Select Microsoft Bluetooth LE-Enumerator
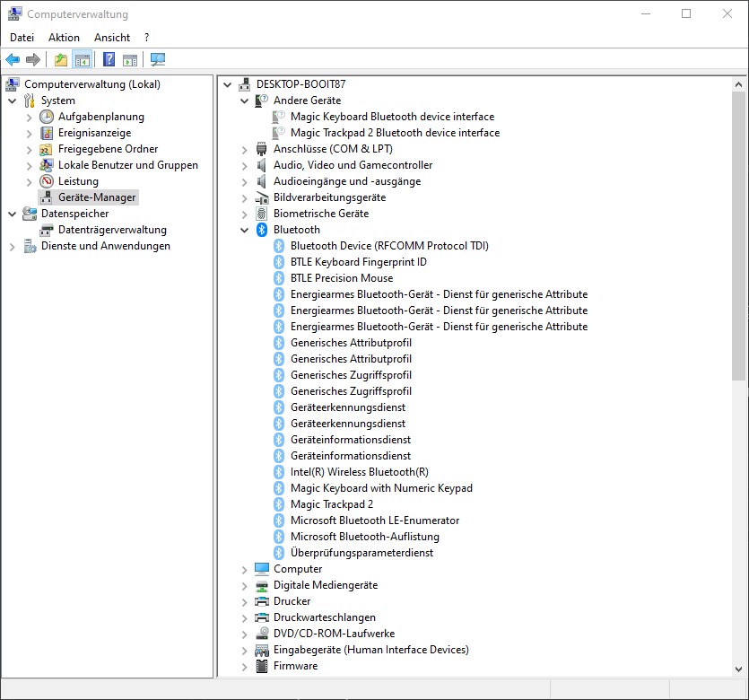Image resolution: width=749 pixels, height=700 pixels. 375,521
